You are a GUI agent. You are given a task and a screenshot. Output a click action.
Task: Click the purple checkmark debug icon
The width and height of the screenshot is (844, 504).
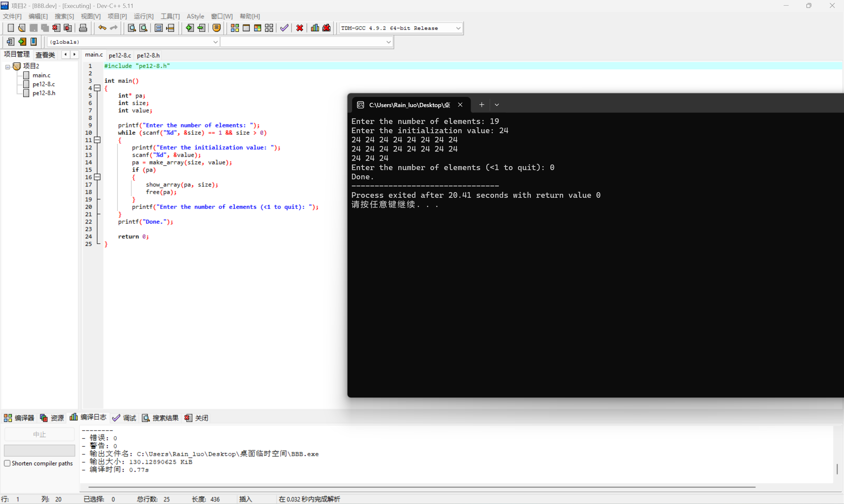[284, 28]
